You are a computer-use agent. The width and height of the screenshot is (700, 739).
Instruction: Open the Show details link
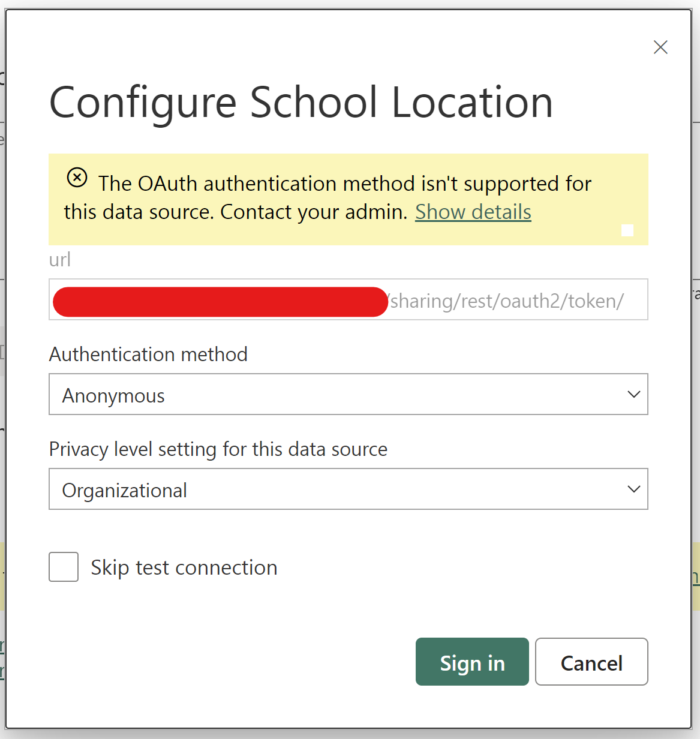(473, 212)
